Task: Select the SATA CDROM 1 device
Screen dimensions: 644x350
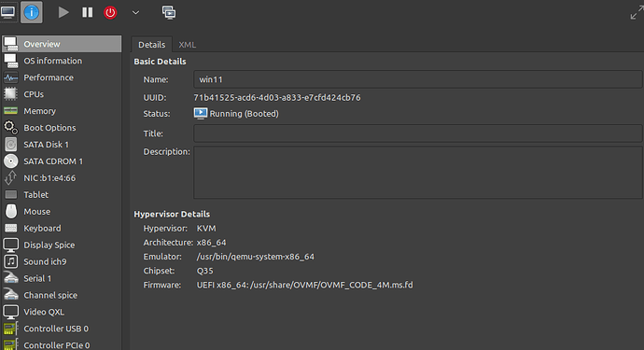Action: click(62, 161)
